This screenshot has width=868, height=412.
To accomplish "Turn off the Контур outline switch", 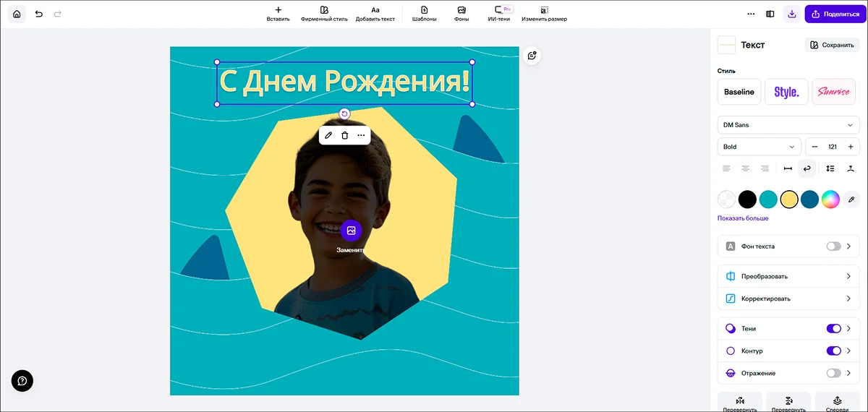I will pyautogui.click(x=833, y=351).
